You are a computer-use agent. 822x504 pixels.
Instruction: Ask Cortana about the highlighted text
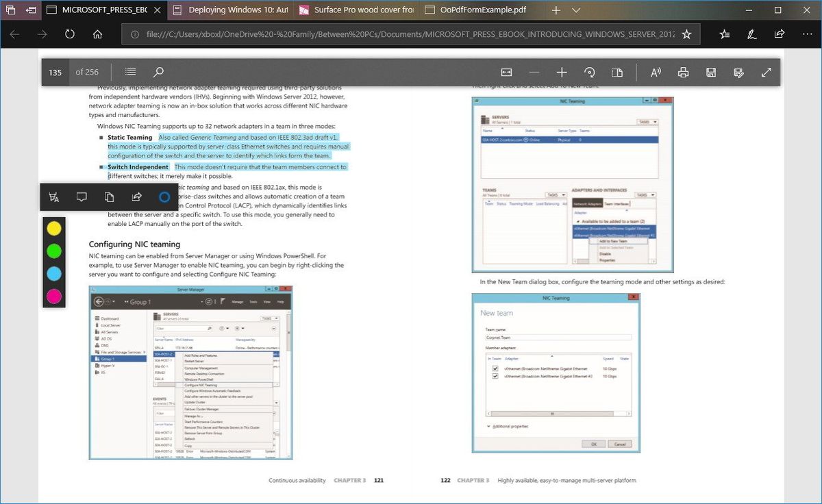(x=164, y=197)
